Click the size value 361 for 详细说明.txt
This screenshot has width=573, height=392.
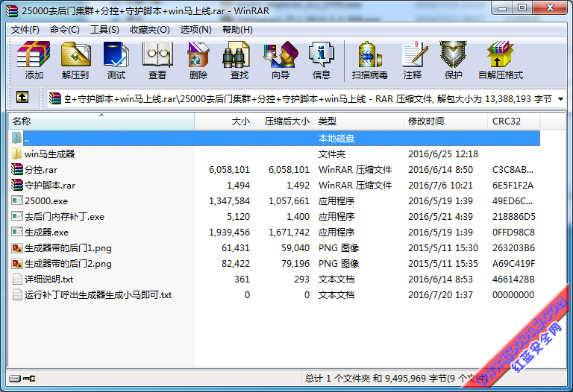tap(242, 279)
